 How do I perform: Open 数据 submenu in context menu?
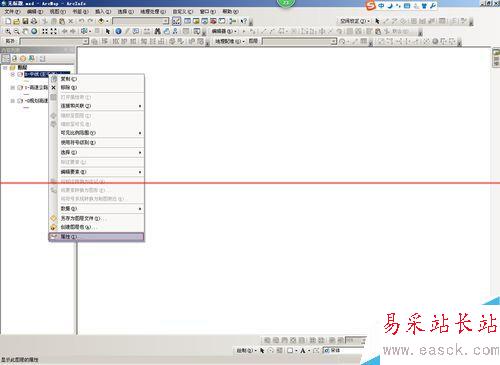pyautogui.click(x=96, y=209)
